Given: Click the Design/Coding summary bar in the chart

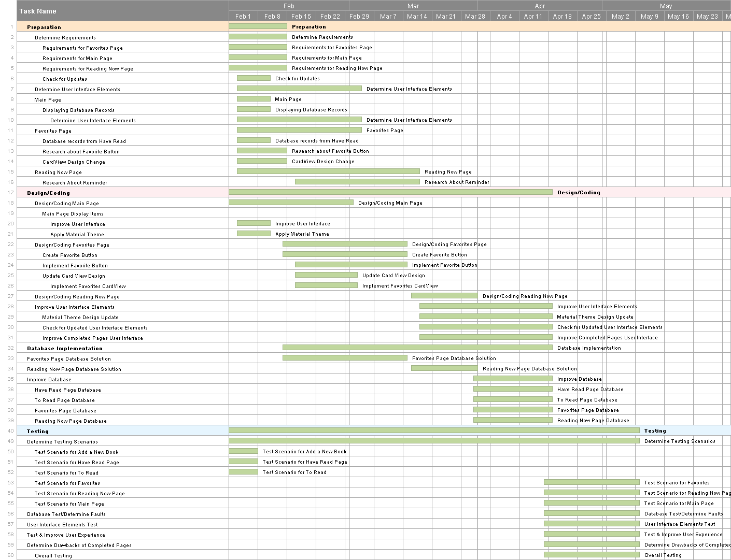Looking at the screenshot, I should coord(390,192).
